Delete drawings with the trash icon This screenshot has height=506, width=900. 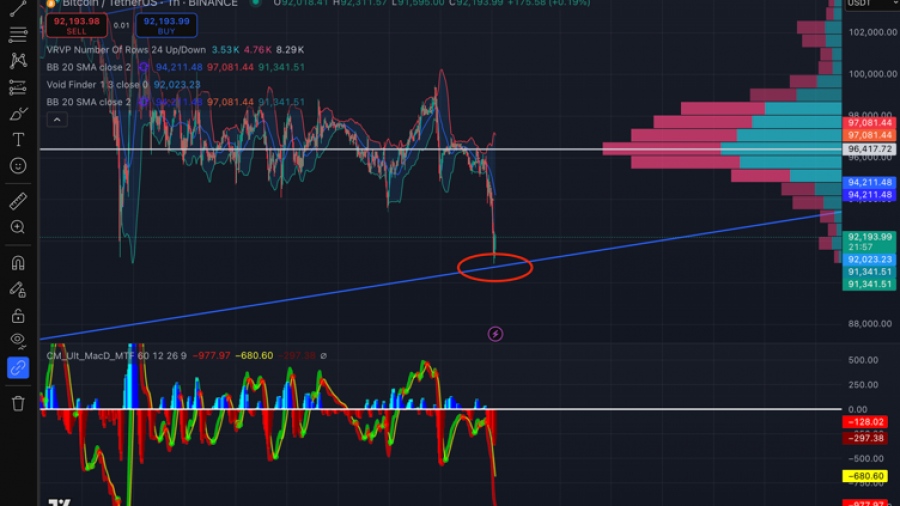tap(18, 403)
